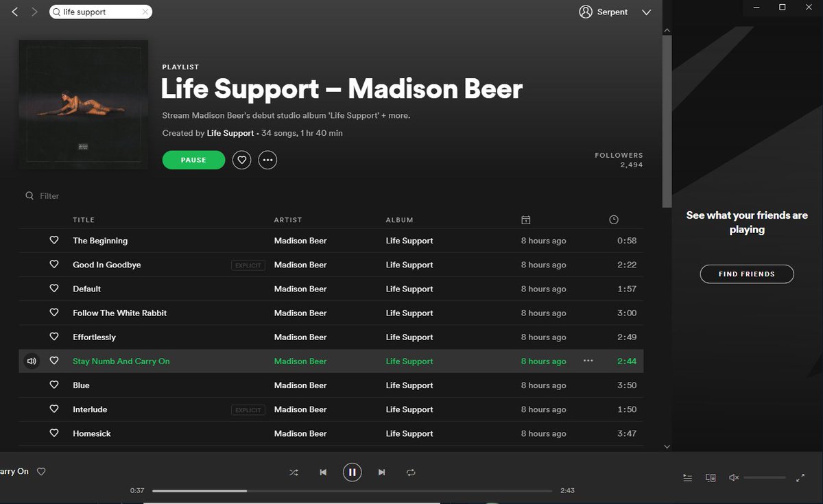Click the FIND FRIENDS button
Screen dimensions: 823x504
(x=747, y=274)
